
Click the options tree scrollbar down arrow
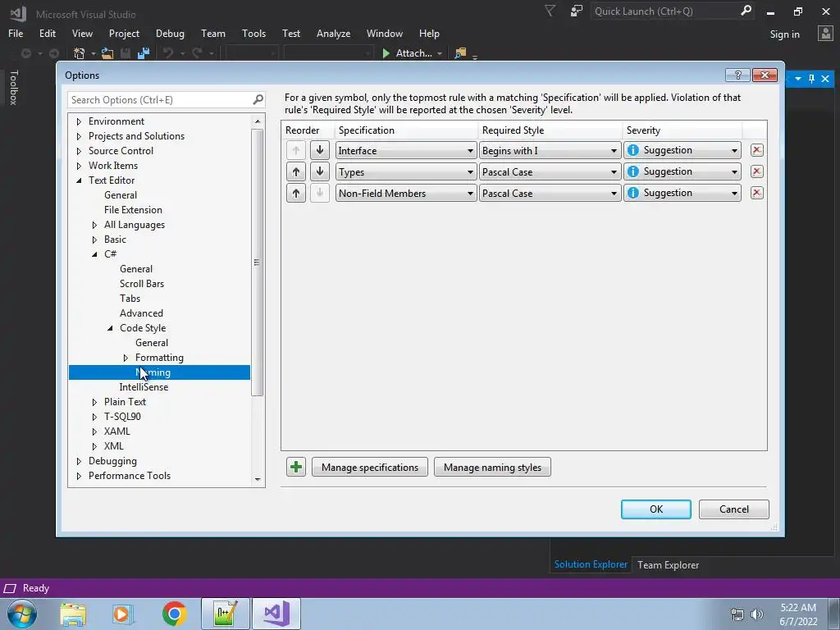tap(258, 479)
